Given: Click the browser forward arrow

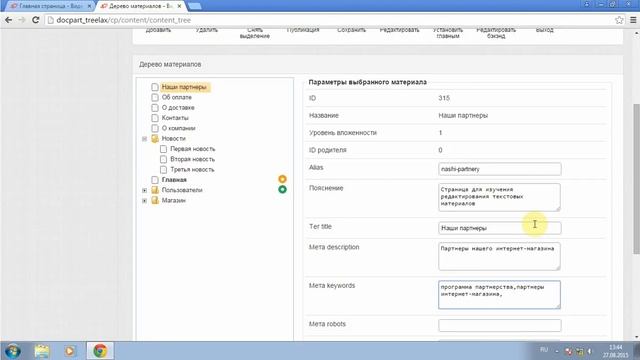Looking at the screenshot, I should pyautogui.click(x=22, y=20).
